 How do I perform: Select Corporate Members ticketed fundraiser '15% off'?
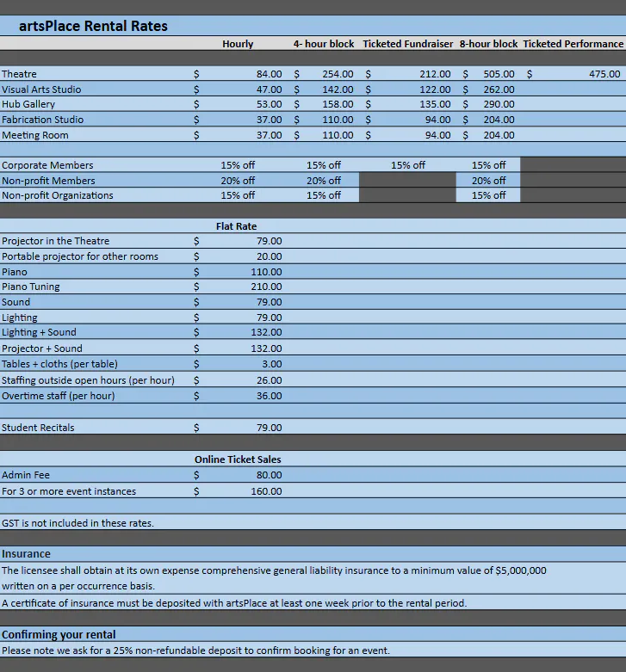[x=408, y=165]
